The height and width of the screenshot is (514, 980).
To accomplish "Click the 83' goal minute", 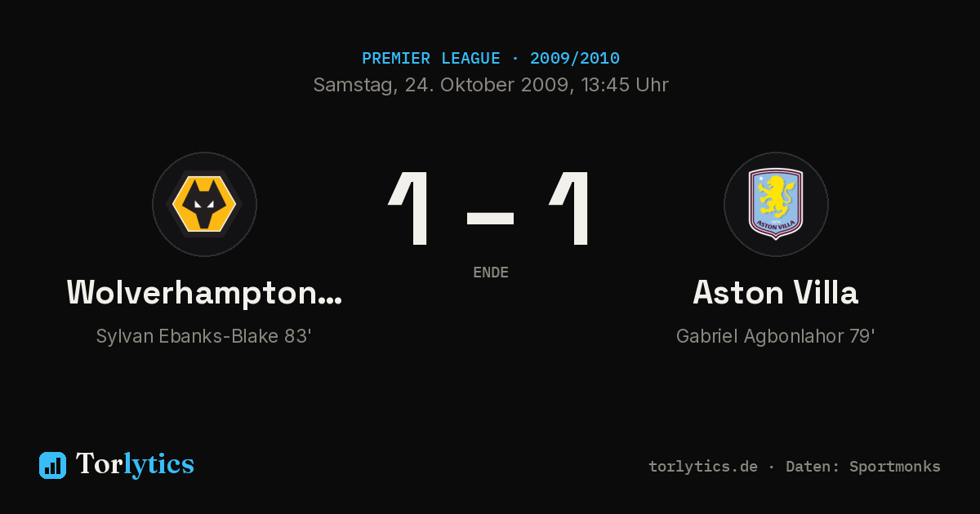I will point(298,335).
